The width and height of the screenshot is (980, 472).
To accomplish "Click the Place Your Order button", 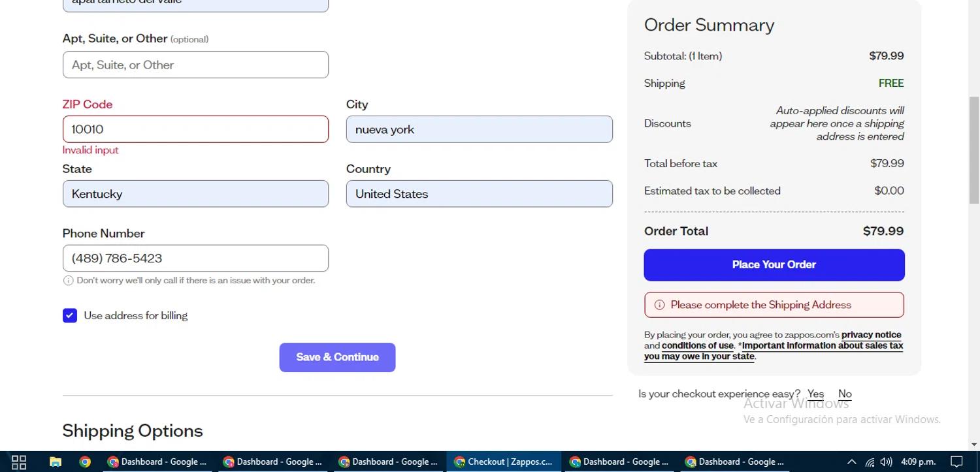I will click(x=774, y=265).
